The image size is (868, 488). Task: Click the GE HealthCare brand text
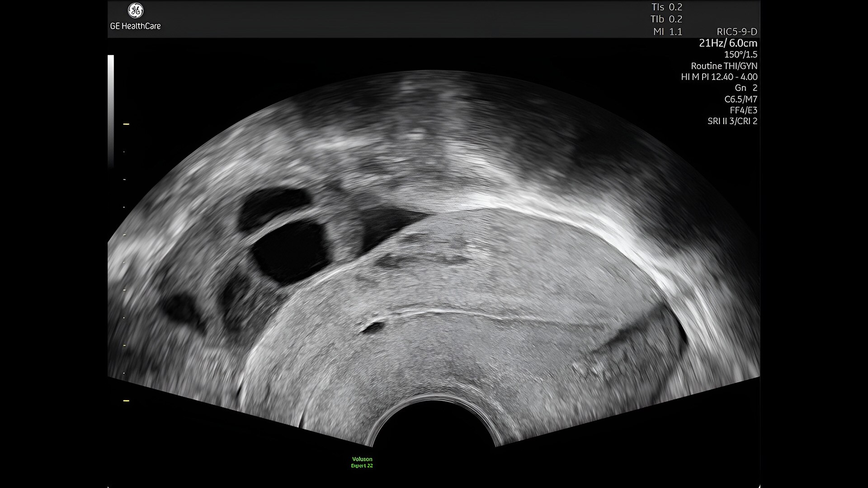click(135, 26)
